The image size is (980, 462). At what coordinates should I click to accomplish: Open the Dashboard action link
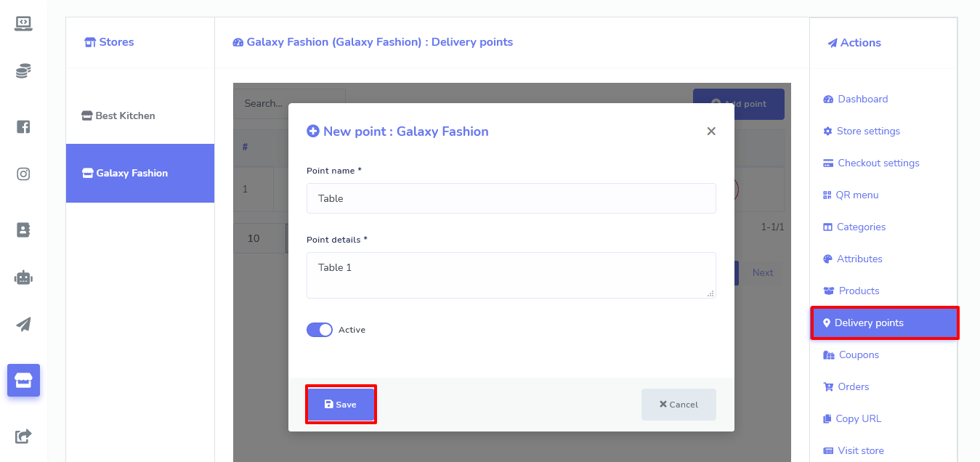coord(855,100)
